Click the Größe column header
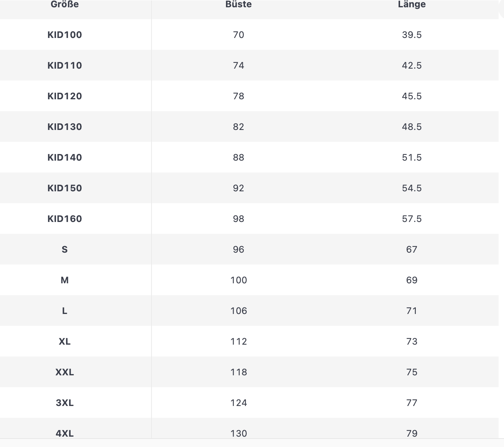Viewport: 504px width, 447px height. pyautogui.click(x=64, y=5)
